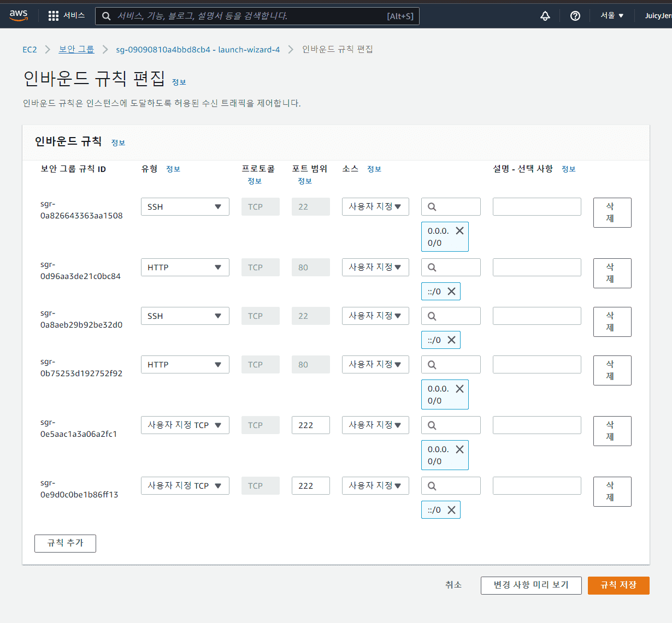The width and height of the screenshot is (672, 623).
Task: Open type dropdown for rule sgr-0d96aa3de21c0bc84
Action: click(x=185, y=268)
